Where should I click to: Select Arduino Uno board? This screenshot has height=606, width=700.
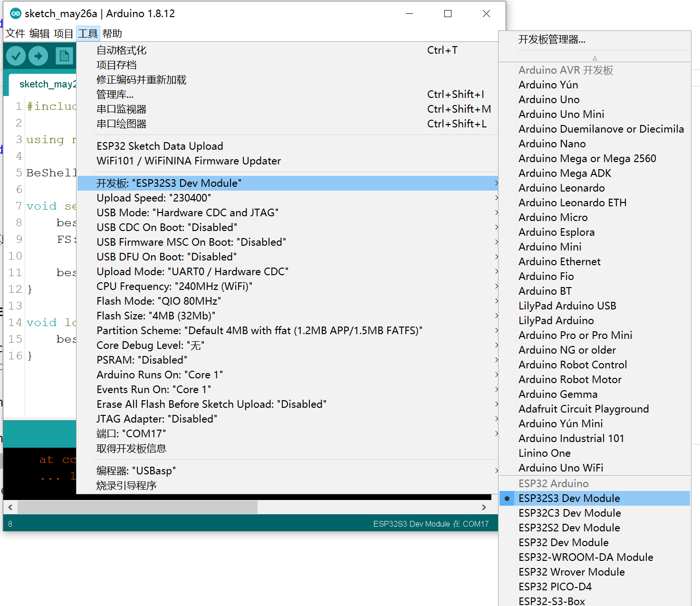pyautogui.click(x=595, y=100)
